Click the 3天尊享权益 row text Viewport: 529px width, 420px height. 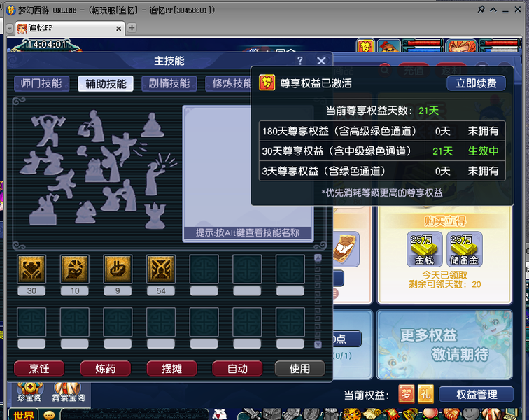(324, 171)
